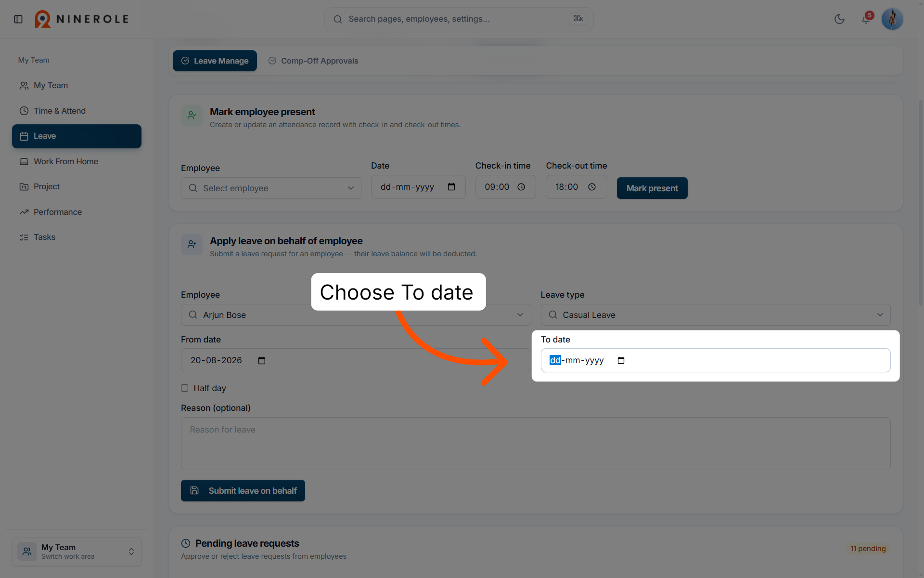Expand the My Team work area switcher
This screenshot has height=578, width=924.
click(x=77, y=552)
